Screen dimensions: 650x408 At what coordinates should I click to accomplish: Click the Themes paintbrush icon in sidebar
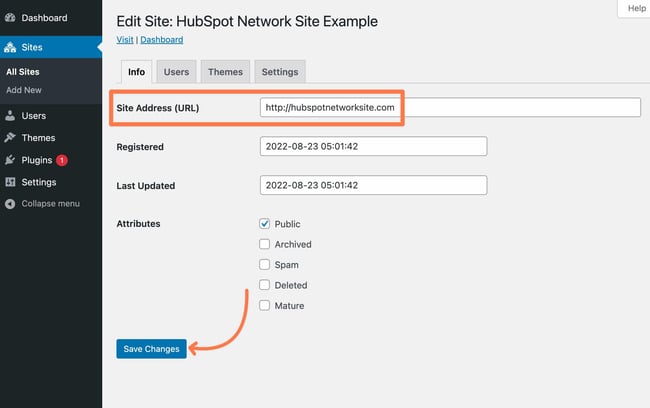pos(10,138)
